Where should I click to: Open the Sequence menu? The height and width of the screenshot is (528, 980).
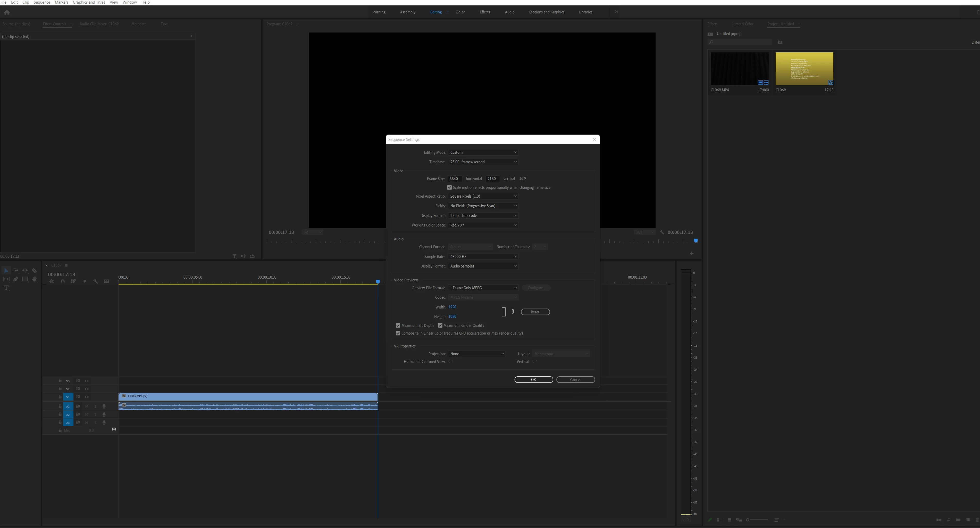pyautogui.click(x=42, y=2)
